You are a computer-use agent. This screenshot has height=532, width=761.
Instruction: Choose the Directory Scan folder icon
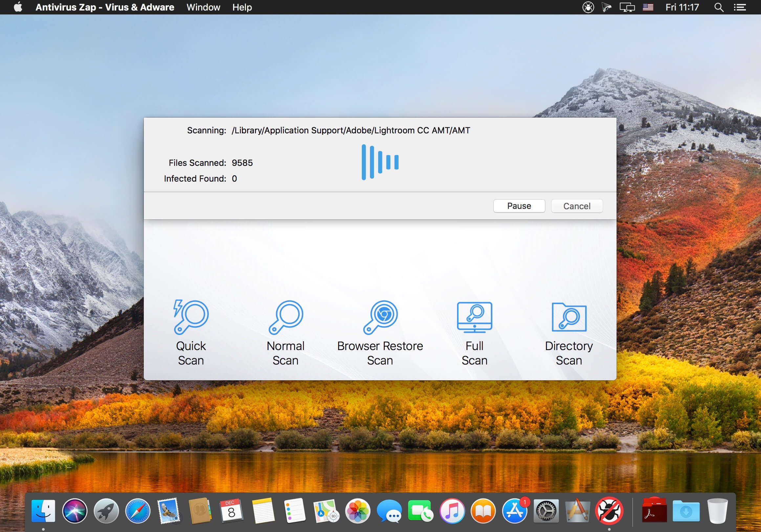[569, 317]
